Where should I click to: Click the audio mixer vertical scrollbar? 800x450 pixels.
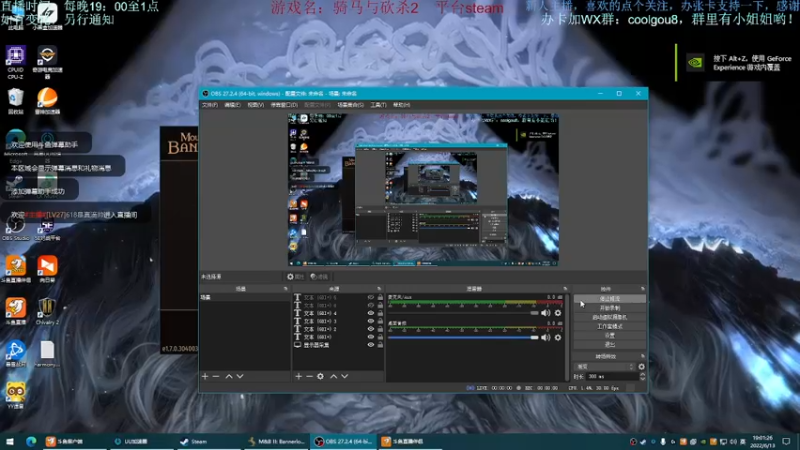click(x=567, y=337)
